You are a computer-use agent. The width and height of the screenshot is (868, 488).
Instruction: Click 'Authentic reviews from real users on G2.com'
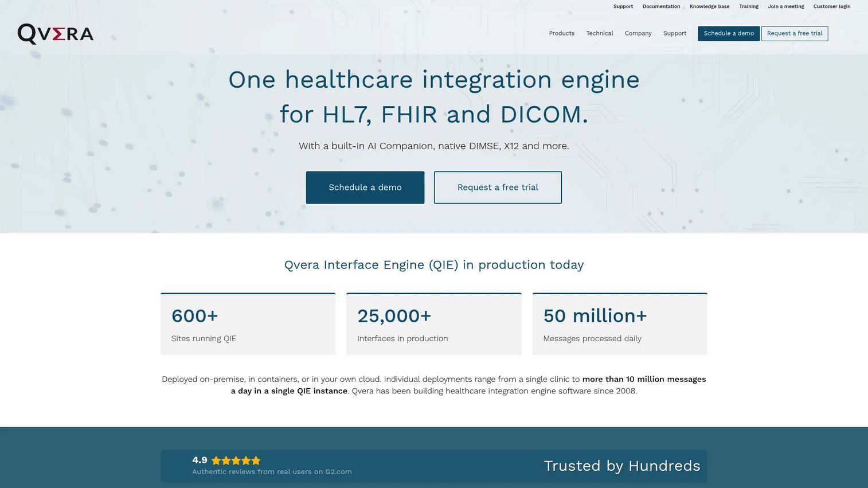click(x=272, y=472)
